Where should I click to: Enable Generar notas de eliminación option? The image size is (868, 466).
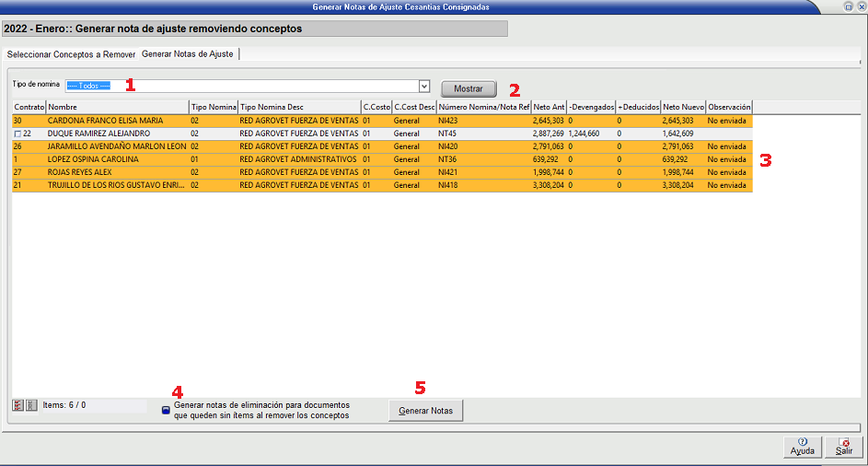(166, 411)
